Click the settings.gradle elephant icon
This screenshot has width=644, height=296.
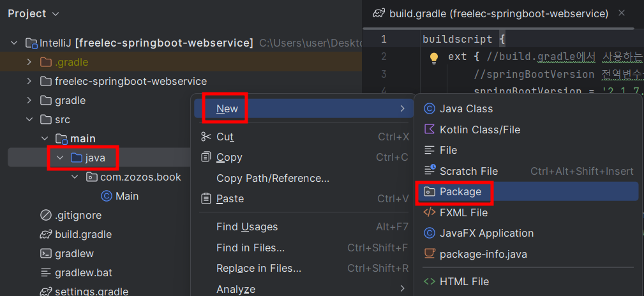(x=45, y=292)
